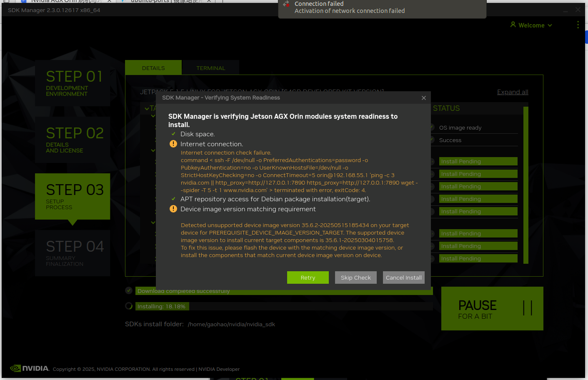Click the device image version warning icon
The image size is (588, 380).
173,209
